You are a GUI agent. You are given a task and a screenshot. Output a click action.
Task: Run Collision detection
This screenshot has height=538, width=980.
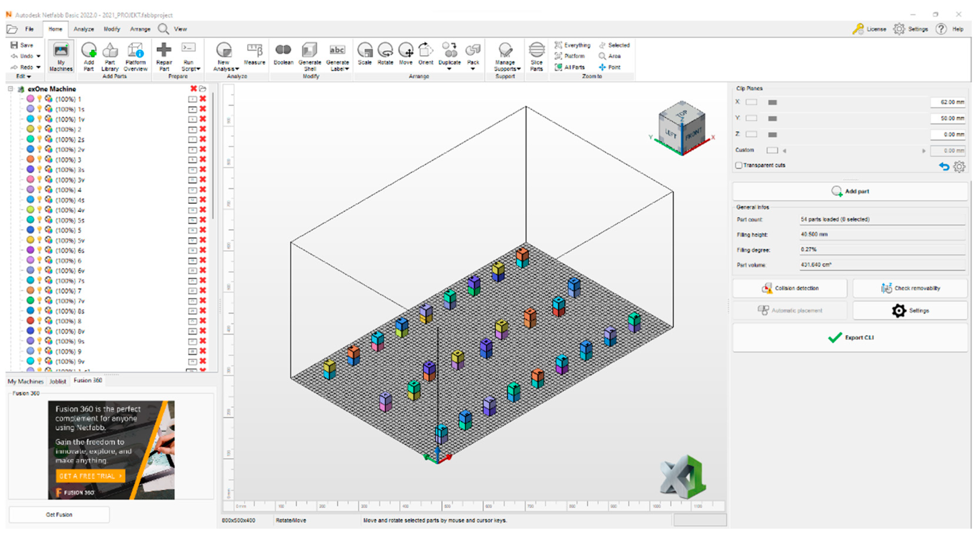790,288
